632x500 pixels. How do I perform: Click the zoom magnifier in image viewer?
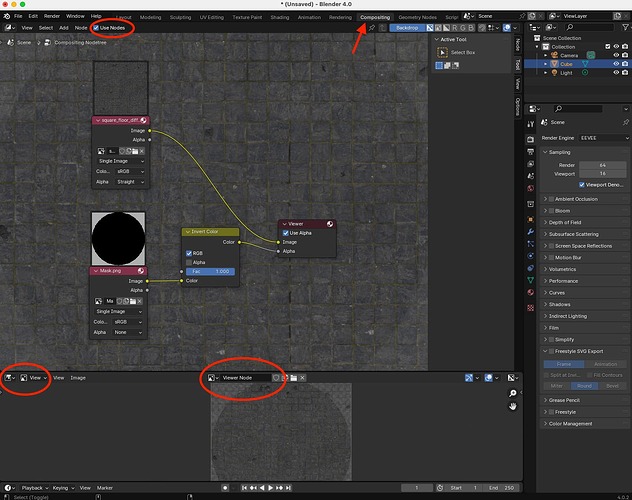512,393
